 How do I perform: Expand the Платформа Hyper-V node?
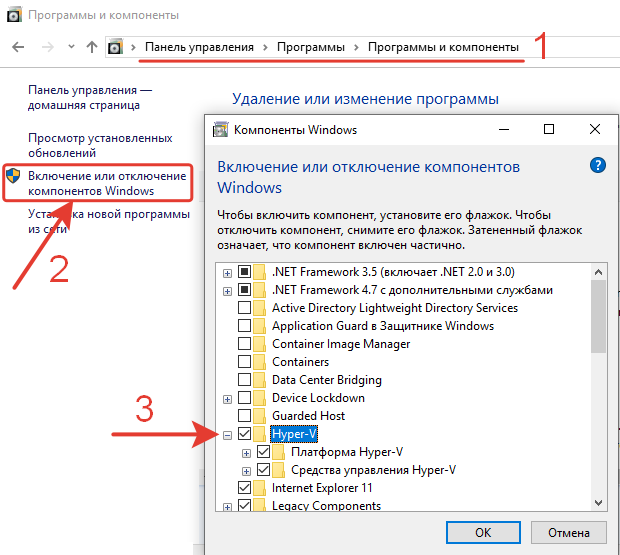click(x=246, y=453)
